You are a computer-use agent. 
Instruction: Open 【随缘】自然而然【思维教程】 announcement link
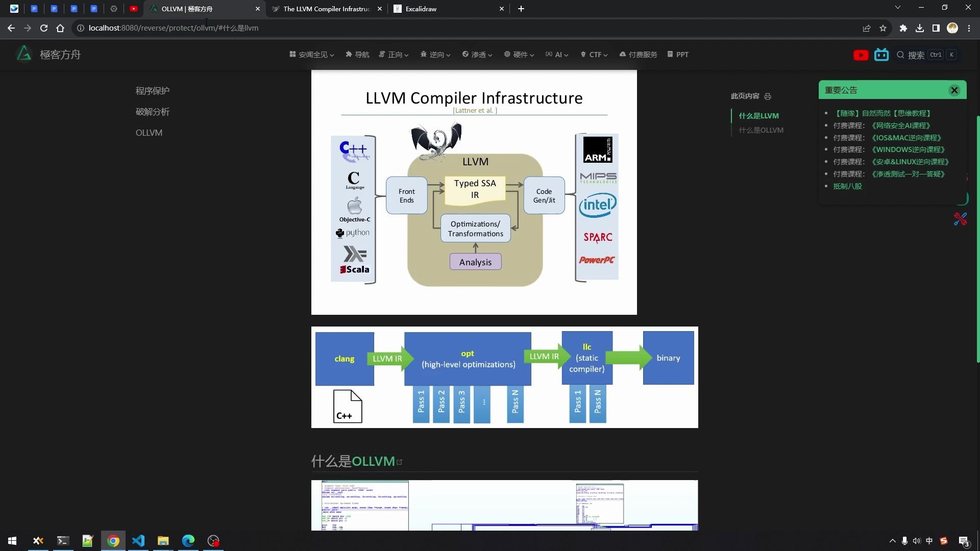pyautogui.click(x=883, y=113)
